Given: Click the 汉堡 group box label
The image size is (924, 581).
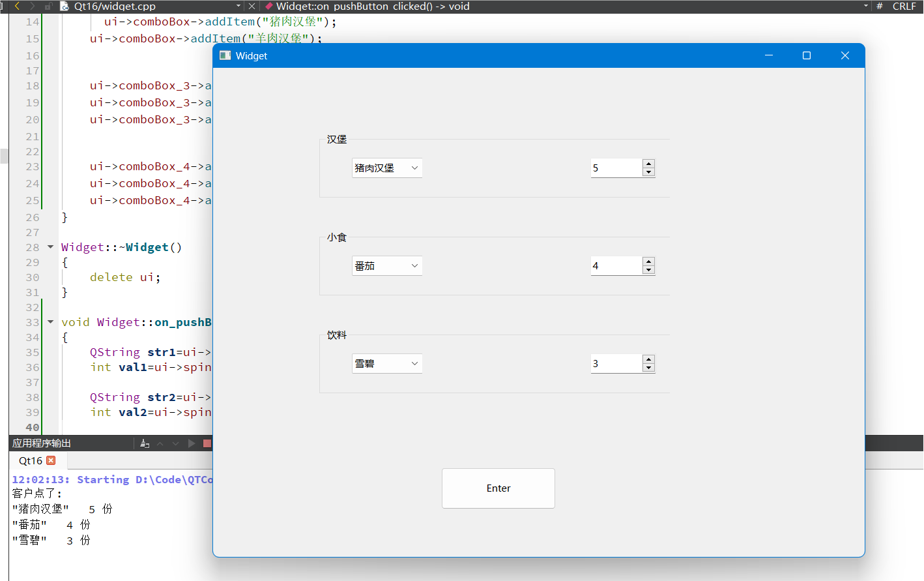Looking at the screenshot, I should [x=337, y=140].
